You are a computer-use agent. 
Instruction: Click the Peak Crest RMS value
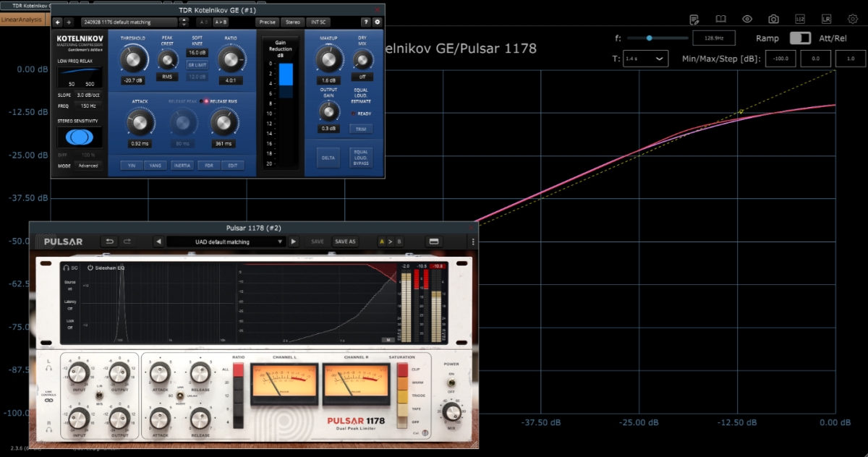point(167,76)
